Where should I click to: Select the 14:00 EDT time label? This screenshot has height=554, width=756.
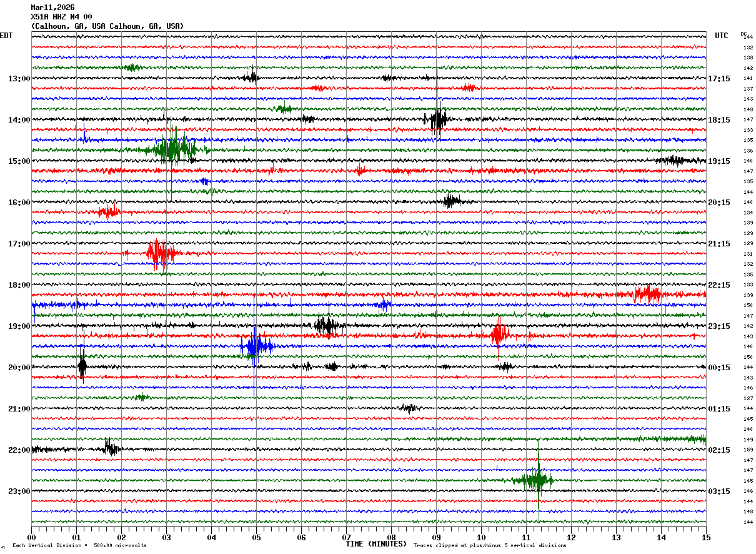(x=19, y=120)
